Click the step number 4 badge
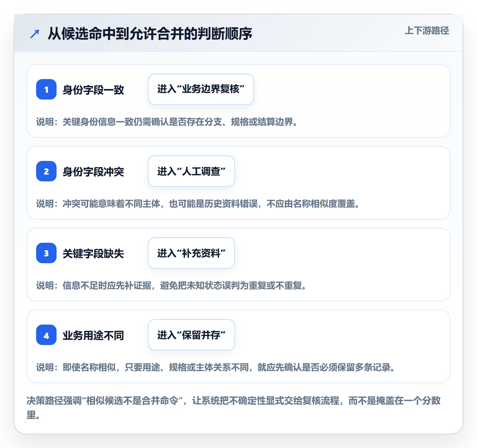Screen dimensions: 477x448 (46, 335)
